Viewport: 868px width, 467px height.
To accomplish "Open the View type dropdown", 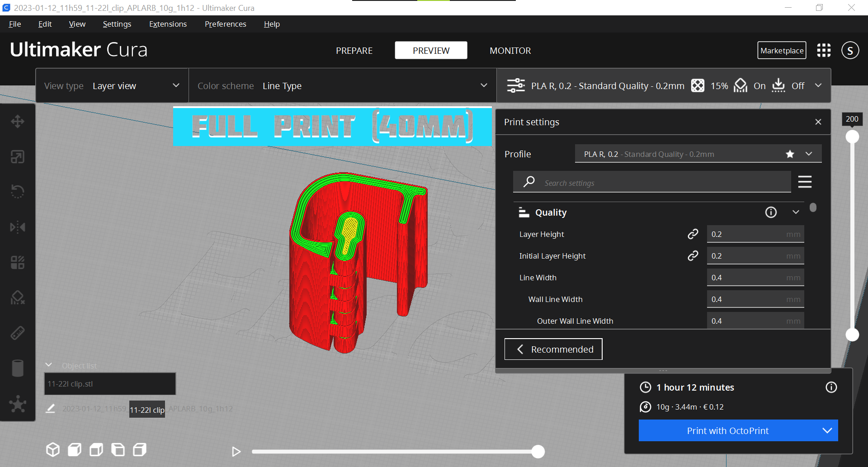I will click(x=112, y=85).
